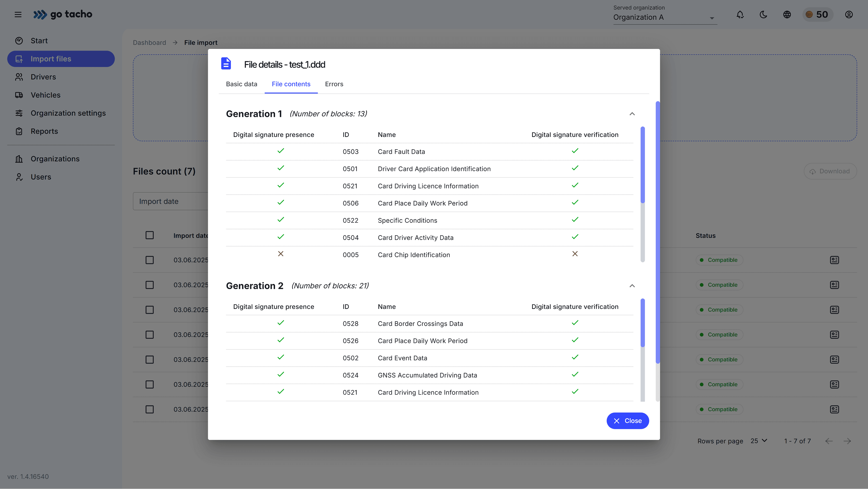This screenshot has width=868, height=489.
Task: Open details icon for first Compatible file
Action: [x=834, y=260]
